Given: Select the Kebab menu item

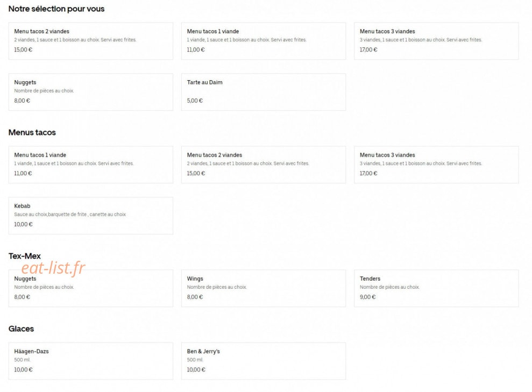Looking at the screenshot, I should point(90,216).
